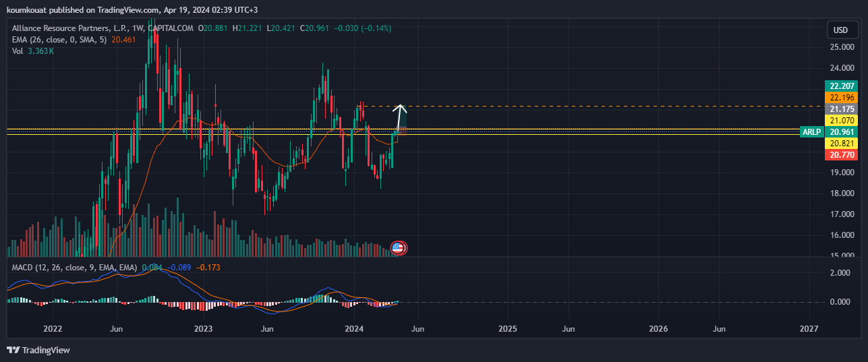
Task: Click the MACD (12, 26, close, 9, EMA, EMA) legend
Action: click(74, 268)
